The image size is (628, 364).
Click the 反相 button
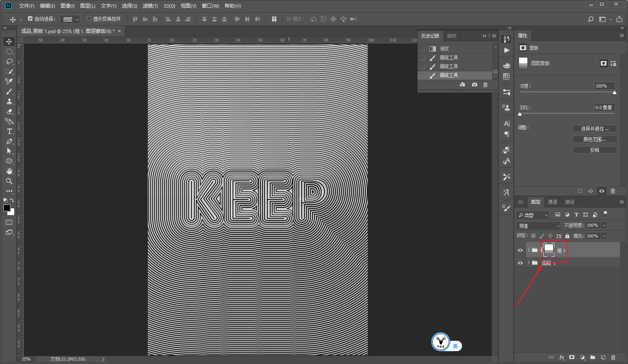[595, 150]
